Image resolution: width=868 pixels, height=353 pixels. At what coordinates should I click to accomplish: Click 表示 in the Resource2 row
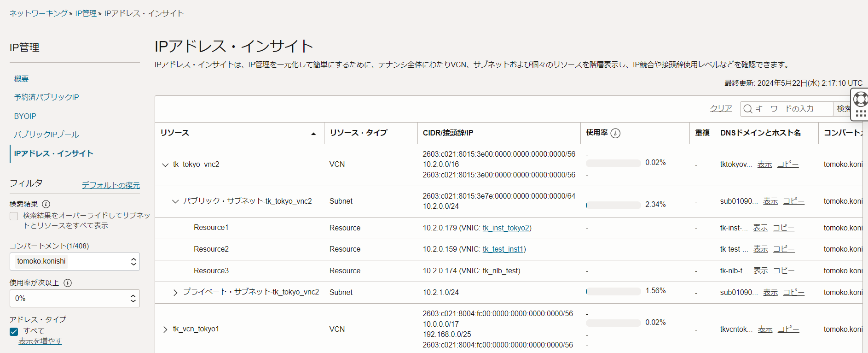pos(761,249)
